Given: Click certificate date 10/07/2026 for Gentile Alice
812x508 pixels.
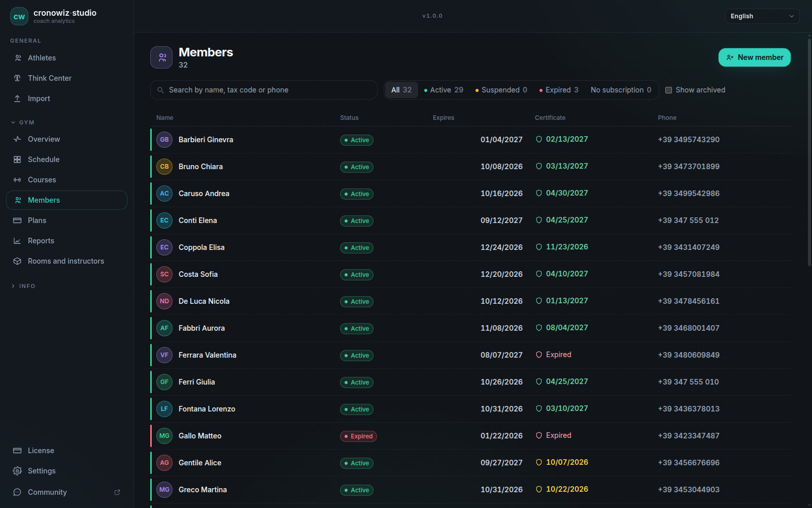Looking at the screenshot, I should tap(567, 462).
